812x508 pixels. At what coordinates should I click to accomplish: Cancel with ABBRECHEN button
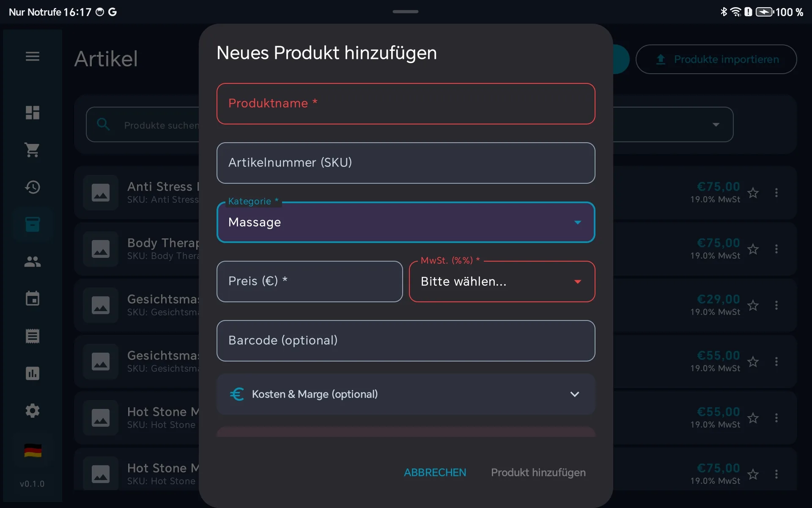coord(435,472)
